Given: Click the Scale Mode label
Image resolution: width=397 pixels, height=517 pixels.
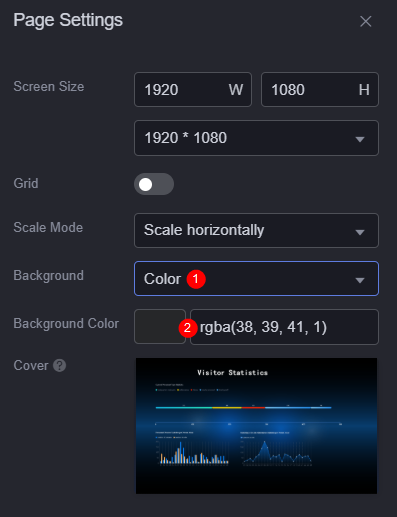Looking at the screenshot, I should point(48,227).
